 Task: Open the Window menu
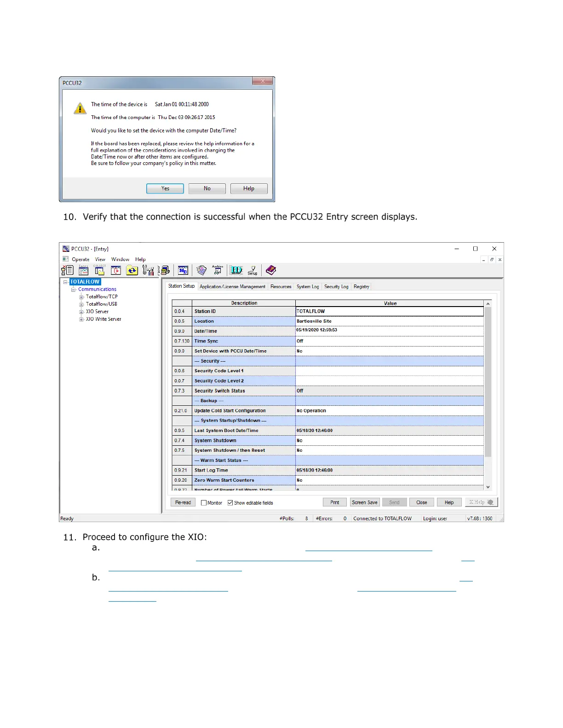(x=120, y=260)
